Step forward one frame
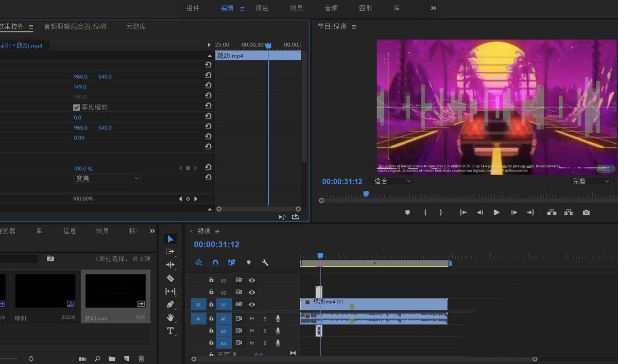The image size is (618, 364). click(514, 212)
